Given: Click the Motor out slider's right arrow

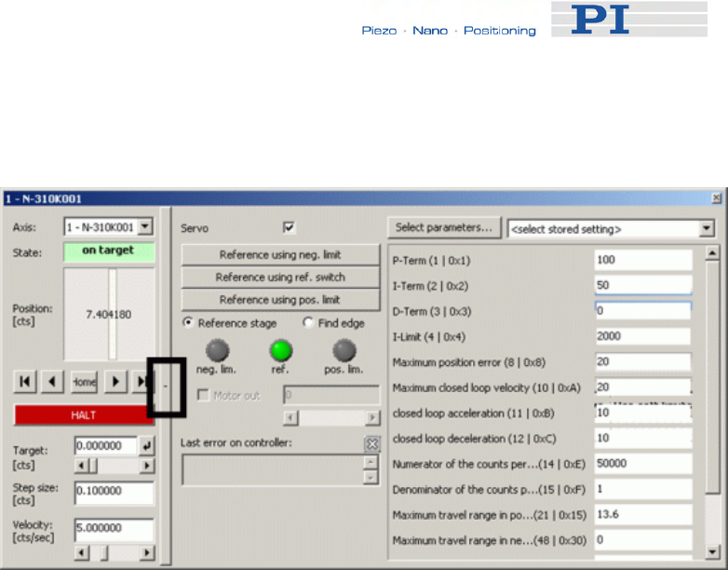Looking at the screenshot, I should 372,417.
